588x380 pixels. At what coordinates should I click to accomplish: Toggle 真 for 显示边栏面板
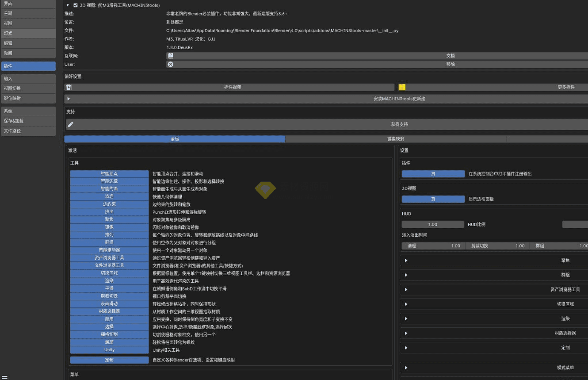coord(433,199)
